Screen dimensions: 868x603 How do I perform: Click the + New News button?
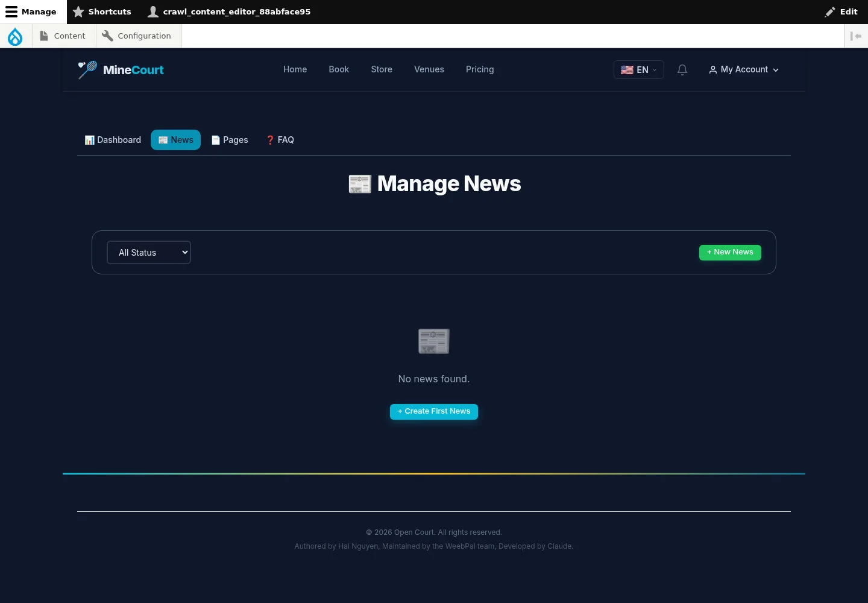coord(730,252)
